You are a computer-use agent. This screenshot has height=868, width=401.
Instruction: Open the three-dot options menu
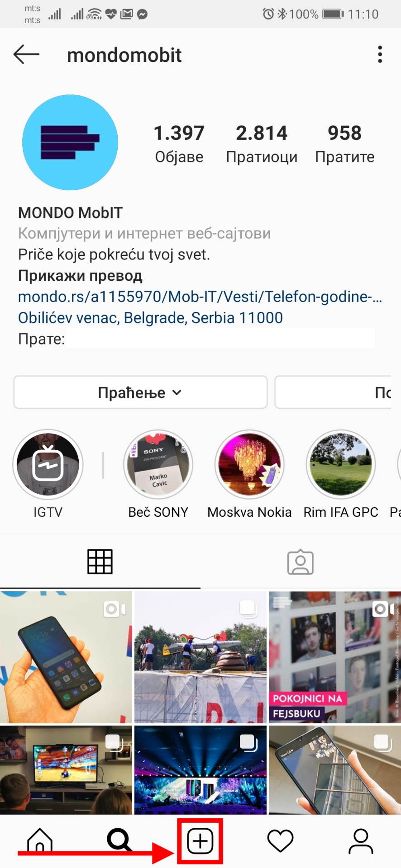[x=380, y=55]
